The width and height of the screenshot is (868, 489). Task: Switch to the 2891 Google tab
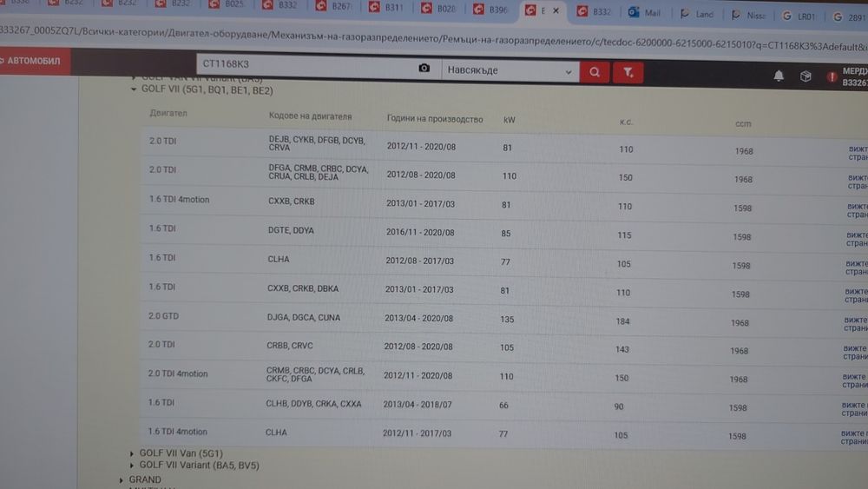click(850, 17)
